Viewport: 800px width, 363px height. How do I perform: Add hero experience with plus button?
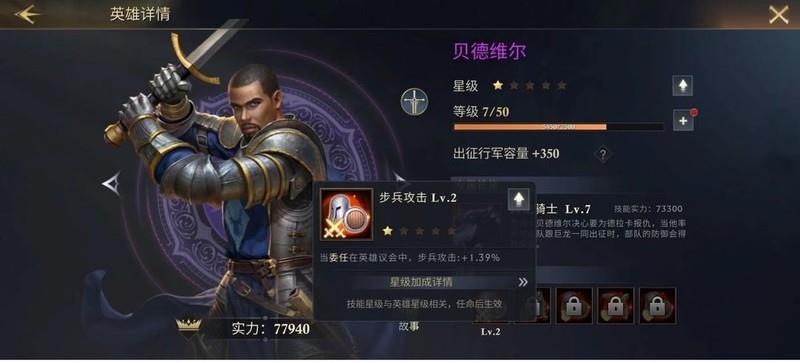click(x=683, y=120)
